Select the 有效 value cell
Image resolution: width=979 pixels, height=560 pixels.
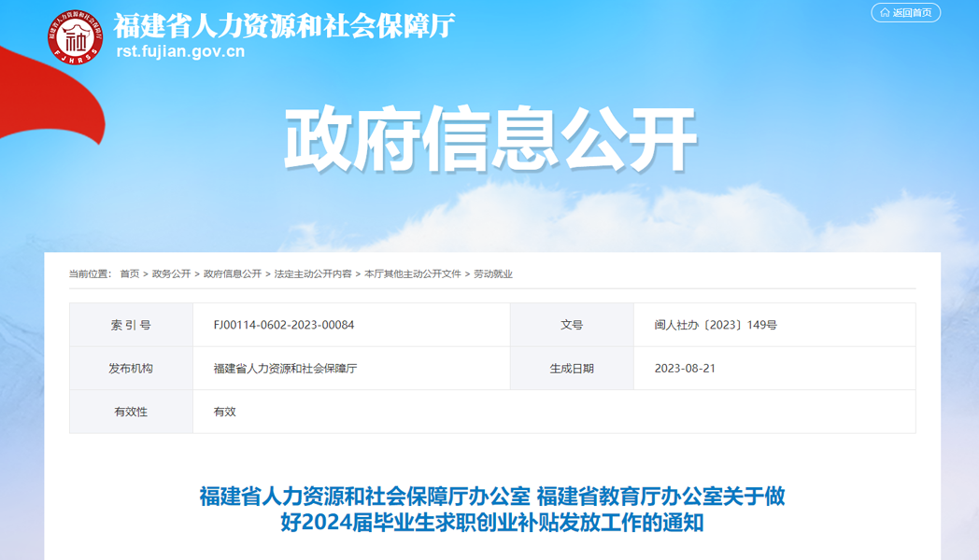555,412
